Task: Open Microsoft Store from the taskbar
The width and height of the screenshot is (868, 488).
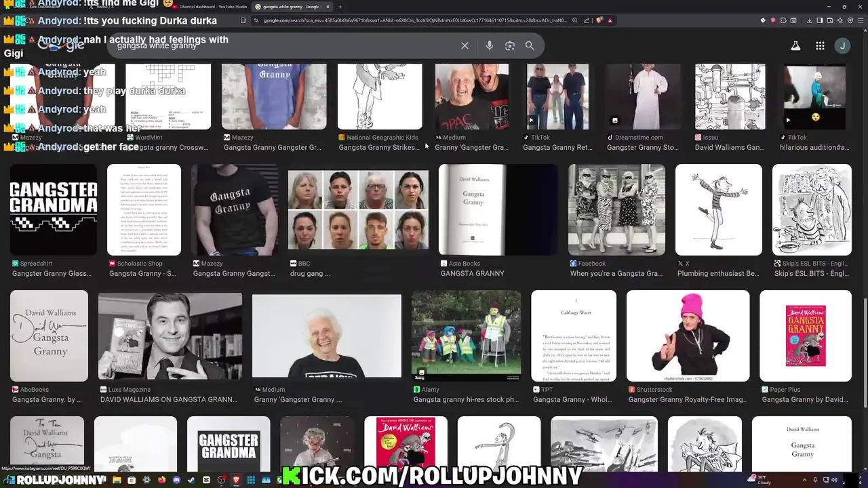Action: [132, 480]
